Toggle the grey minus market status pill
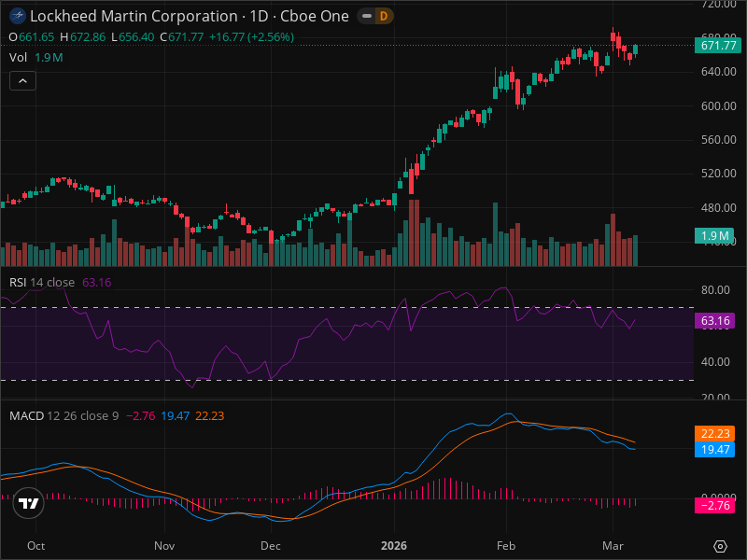This screenshot has height=560, width=747. click(367, 16)
